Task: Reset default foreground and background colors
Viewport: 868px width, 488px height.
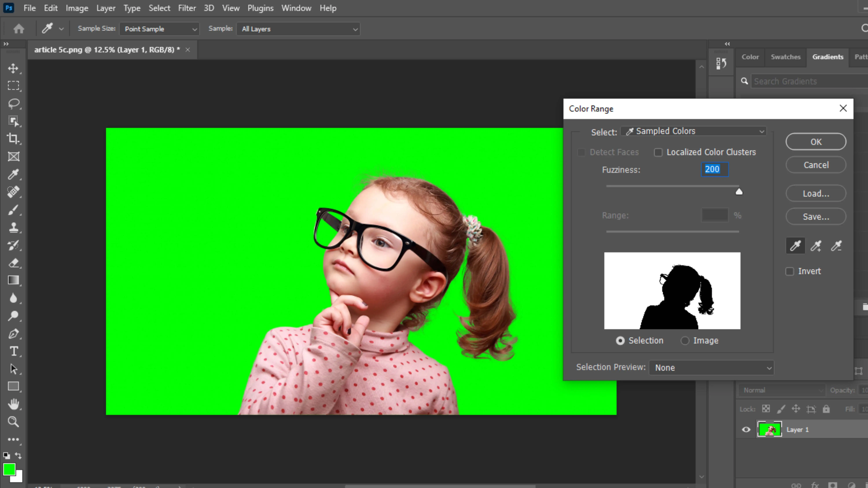Action: (6, 456)
